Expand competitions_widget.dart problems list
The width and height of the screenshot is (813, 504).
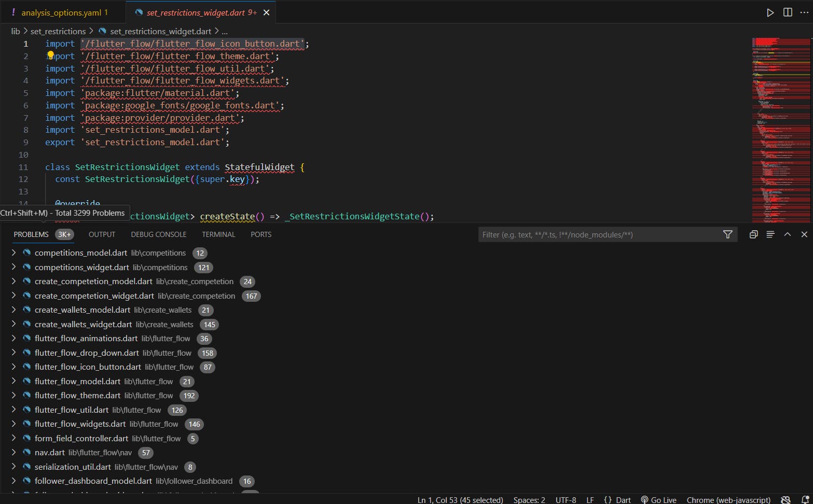(13, 267)
